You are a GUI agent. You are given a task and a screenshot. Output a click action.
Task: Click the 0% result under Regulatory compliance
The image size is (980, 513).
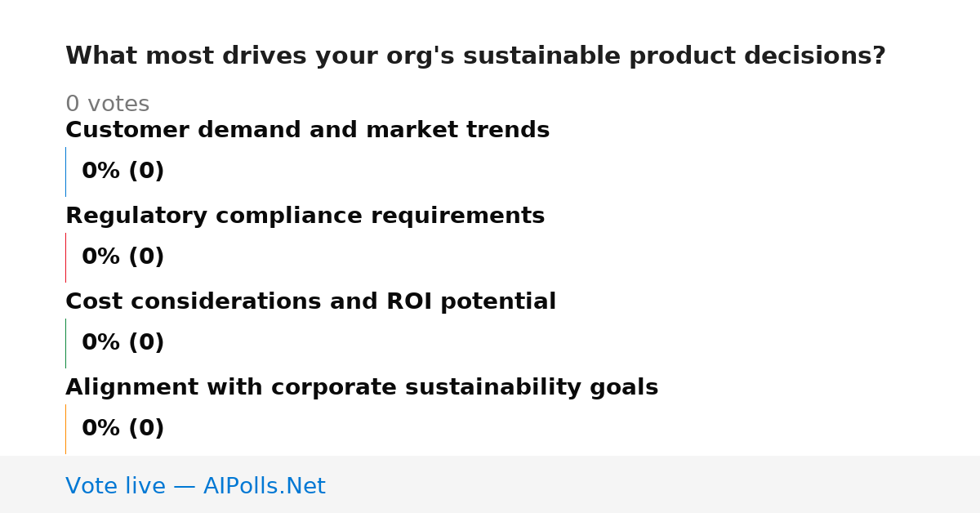tap(122, 257)
